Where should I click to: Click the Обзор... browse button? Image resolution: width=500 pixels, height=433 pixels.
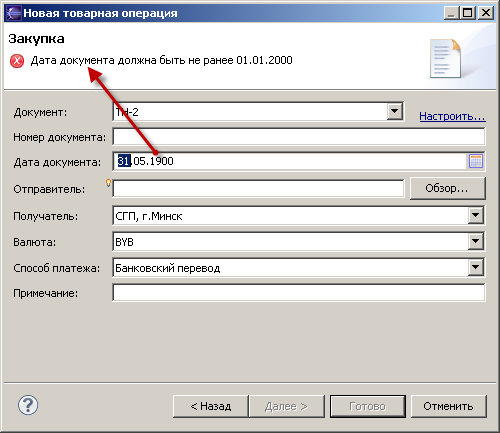click(447, 188)
